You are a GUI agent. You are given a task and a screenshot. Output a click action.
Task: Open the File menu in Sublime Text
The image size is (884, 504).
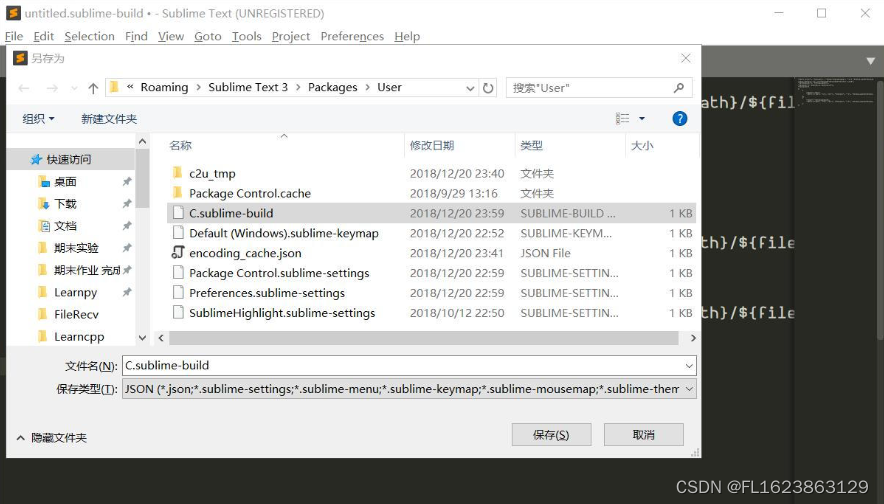click(x=14, y=36)
